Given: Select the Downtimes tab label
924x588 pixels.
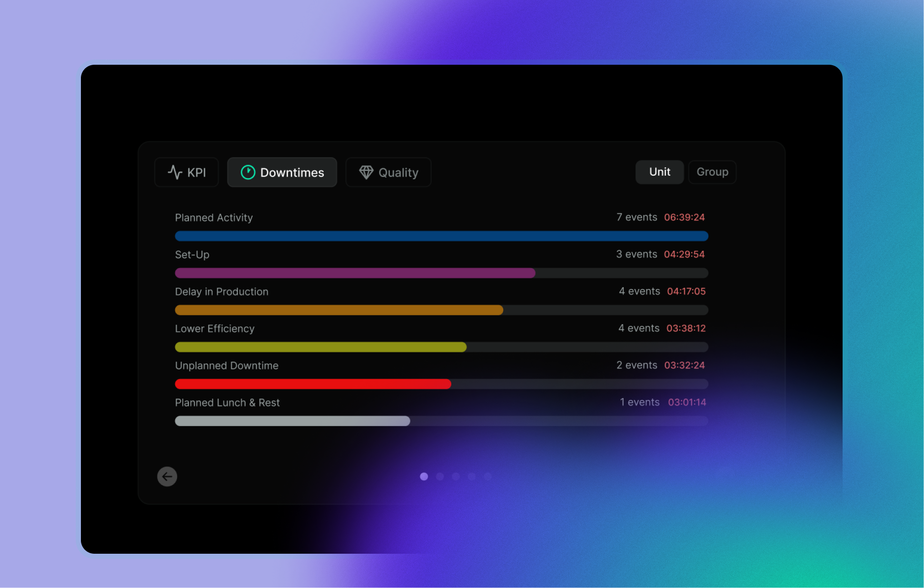Looking at the screenshot, I should (x=292, y=172).
